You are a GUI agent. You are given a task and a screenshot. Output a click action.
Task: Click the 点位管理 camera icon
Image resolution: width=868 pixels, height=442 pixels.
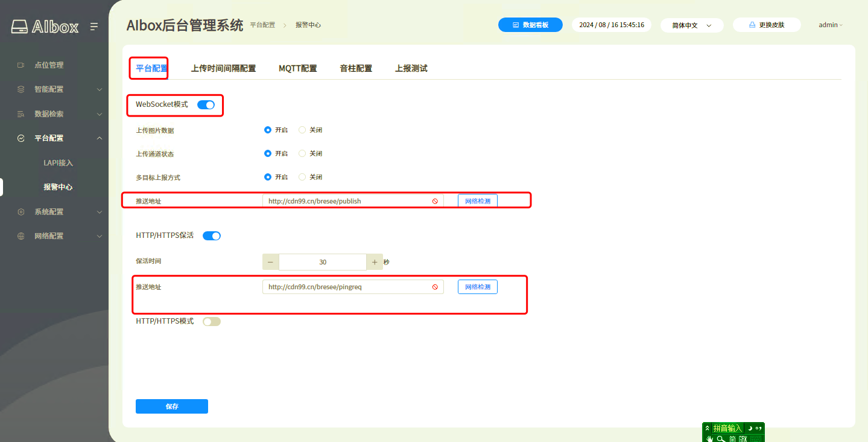[x=21, y=65]
